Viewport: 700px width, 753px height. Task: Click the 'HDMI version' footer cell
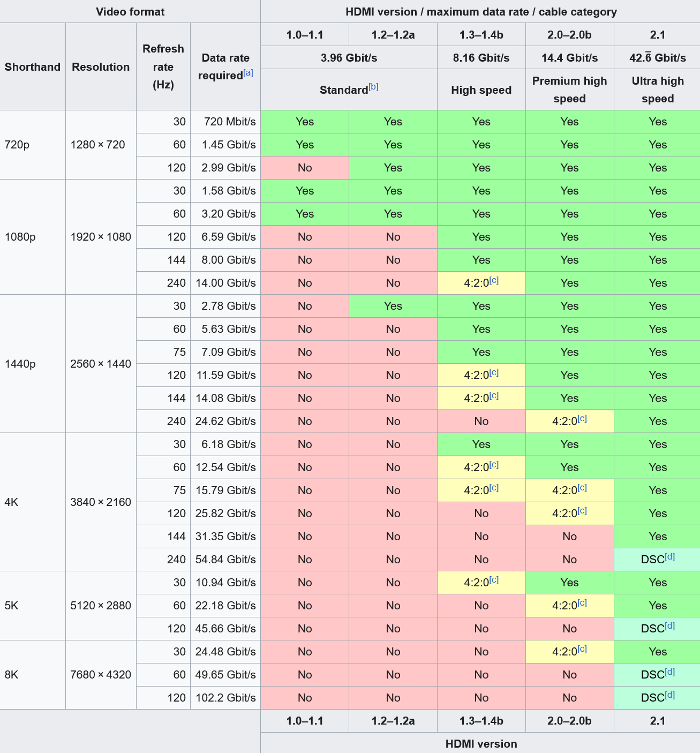(481, 743)
